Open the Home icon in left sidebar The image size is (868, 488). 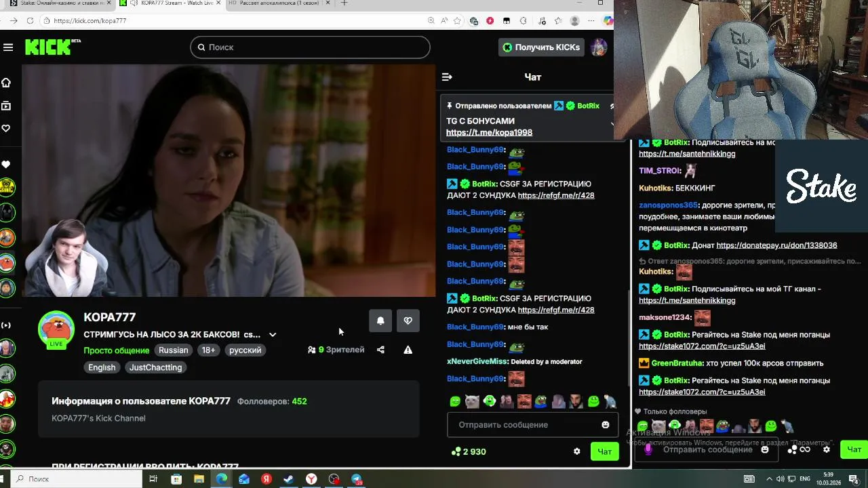[6, 83]
